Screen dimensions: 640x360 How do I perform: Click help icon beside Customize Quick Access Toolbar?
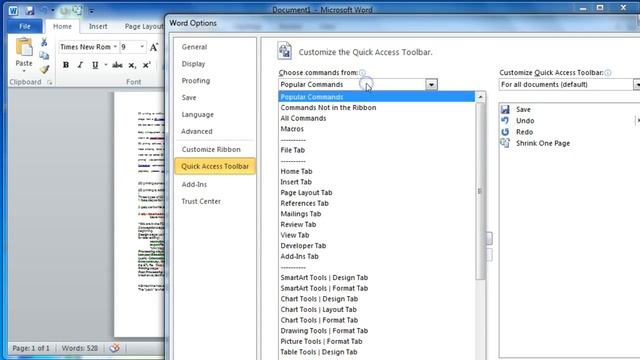tap(608, 73)
